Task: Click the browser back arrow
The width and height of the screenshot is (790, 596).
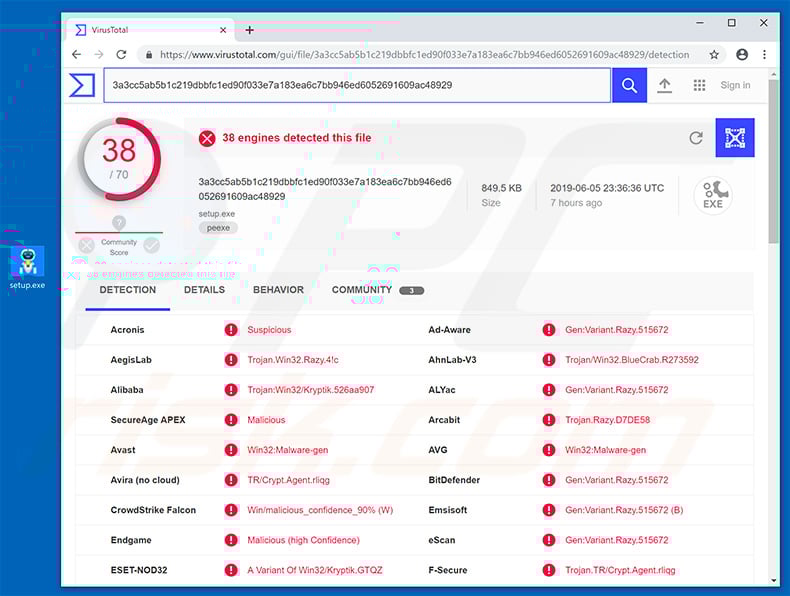Action: pos(77,54)
